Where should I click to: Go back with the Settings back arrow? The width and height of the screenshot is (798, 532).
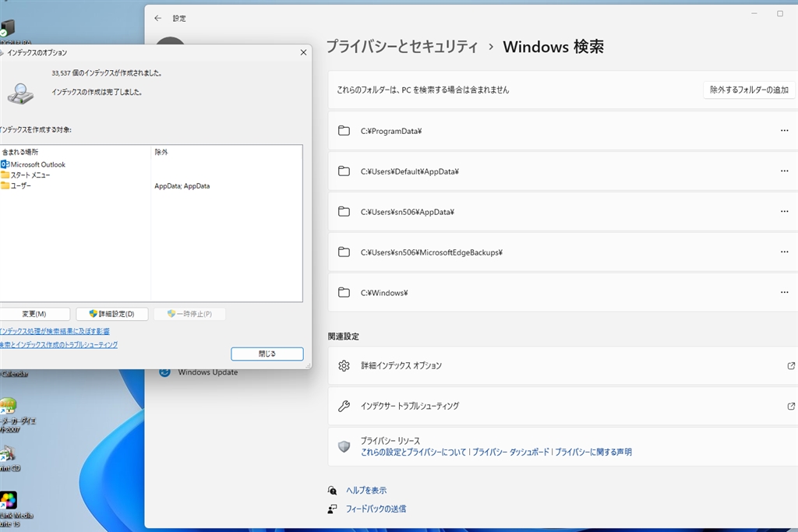[x=157, y=19]
